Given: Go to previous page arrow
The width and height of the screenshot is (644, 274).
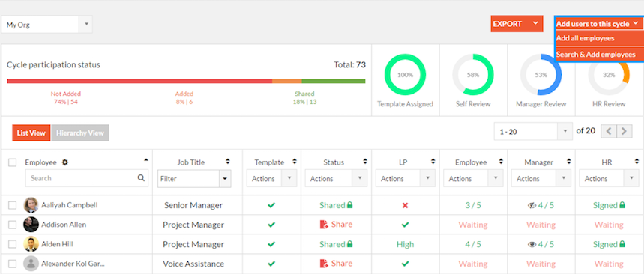Looking at the screenshot, I should click(x=609, y=131).
